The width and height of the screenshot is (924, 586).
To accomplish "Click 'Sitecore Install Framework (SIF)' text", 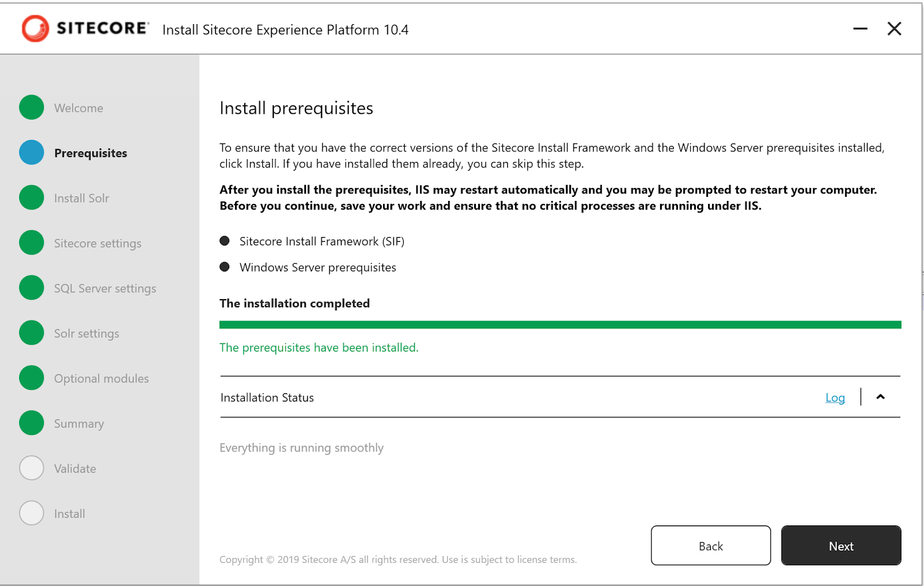I will click(322, 241).
